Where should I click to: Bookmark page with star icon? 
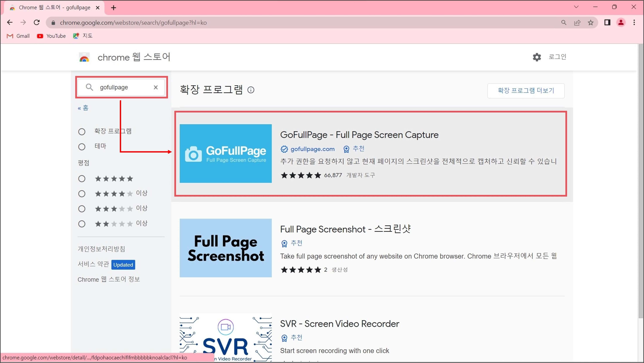point(591,23)
